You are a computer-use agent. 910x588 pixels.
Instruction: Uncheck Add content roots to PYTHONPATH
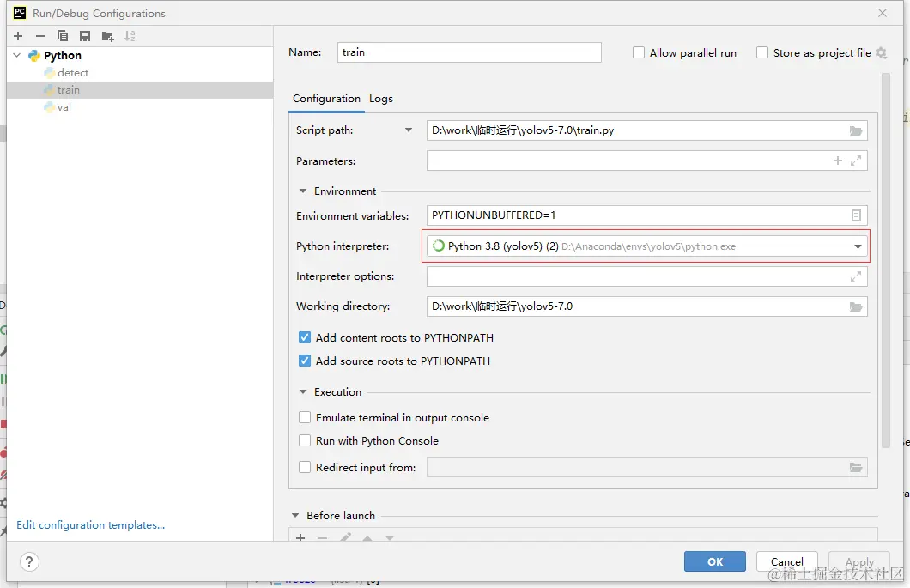point(305,338)
